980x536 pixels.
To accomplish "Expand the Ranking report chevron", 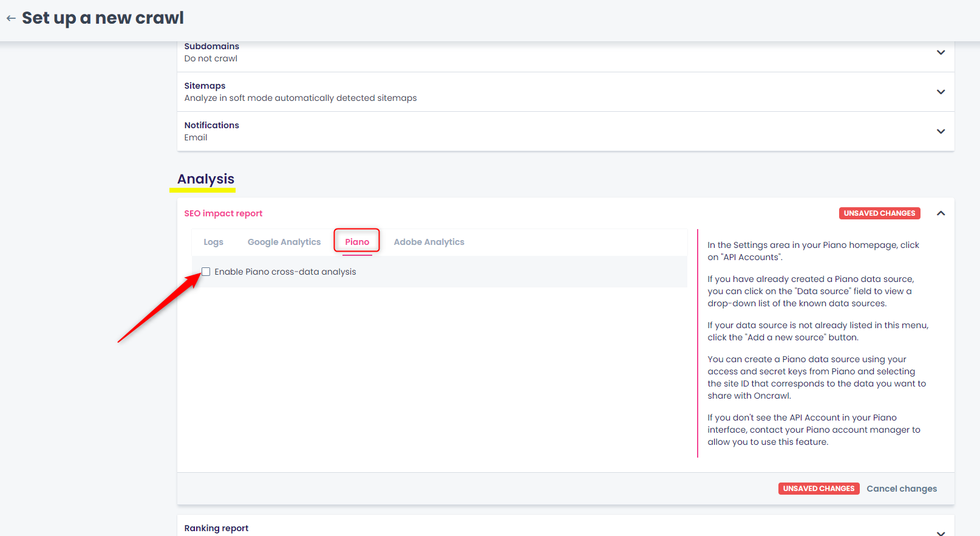I will coord(941,532).
